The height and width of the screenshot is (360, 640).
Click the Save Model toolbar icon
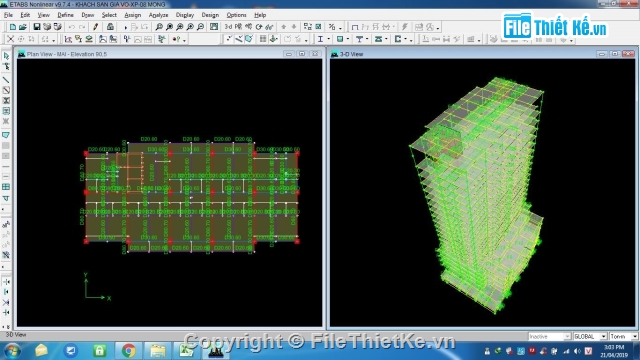coord(37,27)
